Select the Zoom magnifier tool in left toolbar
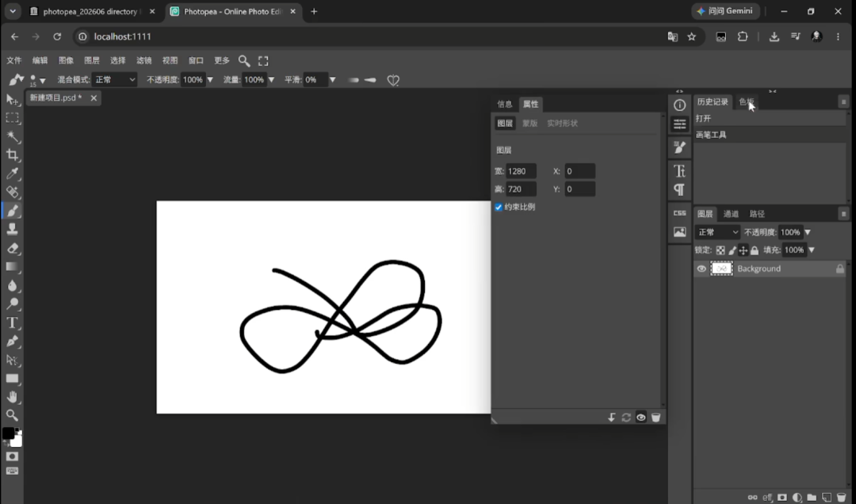This screenshot has height=504, width=856. tap(12, 415)
